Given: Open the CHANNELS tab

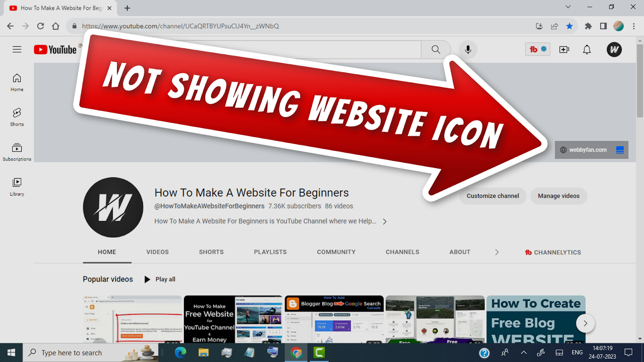Looking at the screenshot, I should pos(402,252).
